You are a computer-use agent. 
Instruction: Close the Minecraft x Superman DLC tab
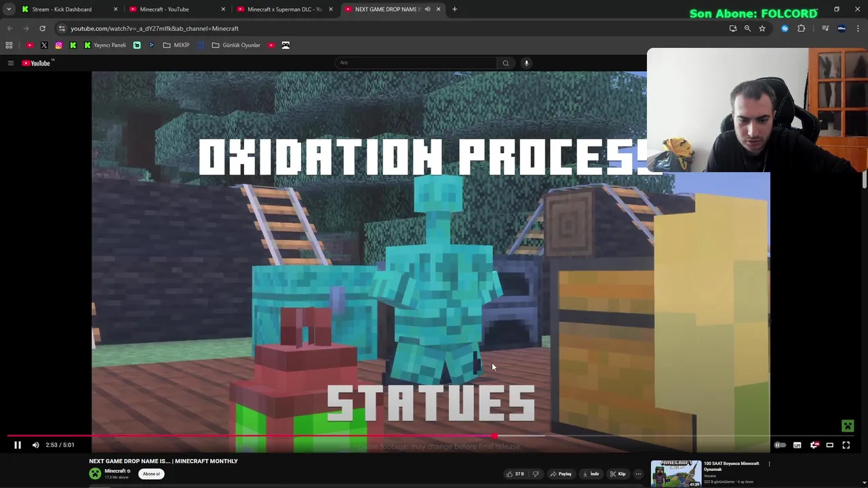(x=331, y=9)
